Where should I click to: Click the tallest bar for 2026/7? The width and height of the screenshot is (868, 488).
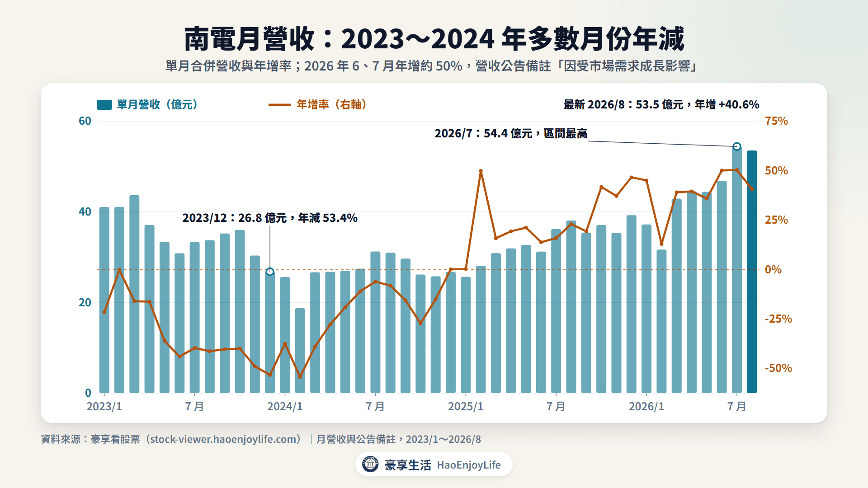tap(737, 270)
